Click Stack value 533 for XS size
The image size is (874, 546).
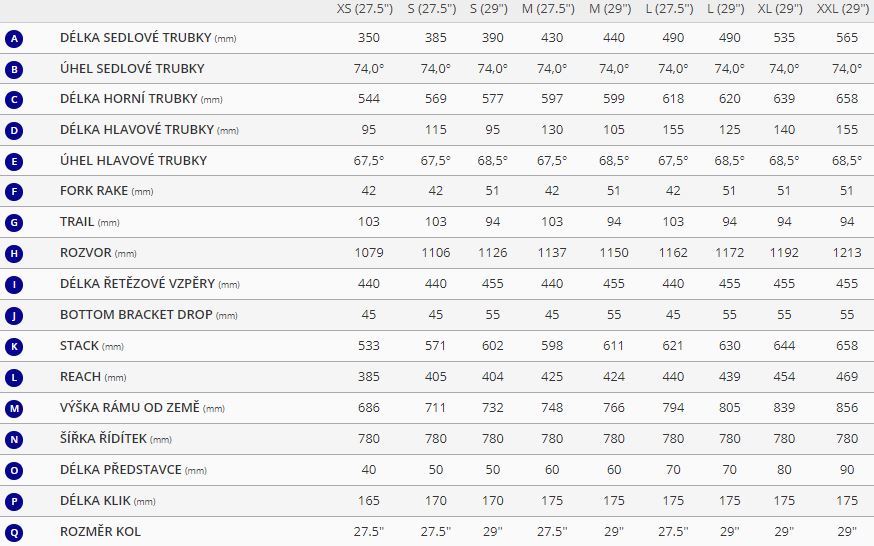pos(368,346)
